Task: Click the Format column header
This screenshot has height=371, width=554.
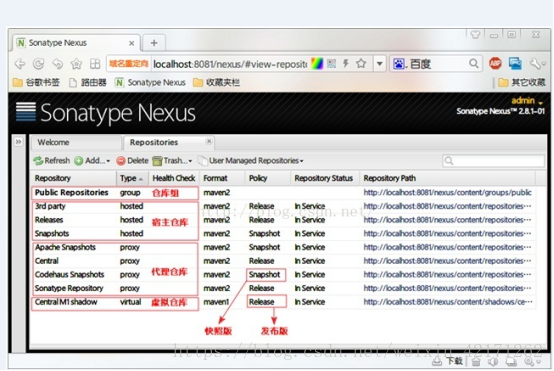Action: 222,178
